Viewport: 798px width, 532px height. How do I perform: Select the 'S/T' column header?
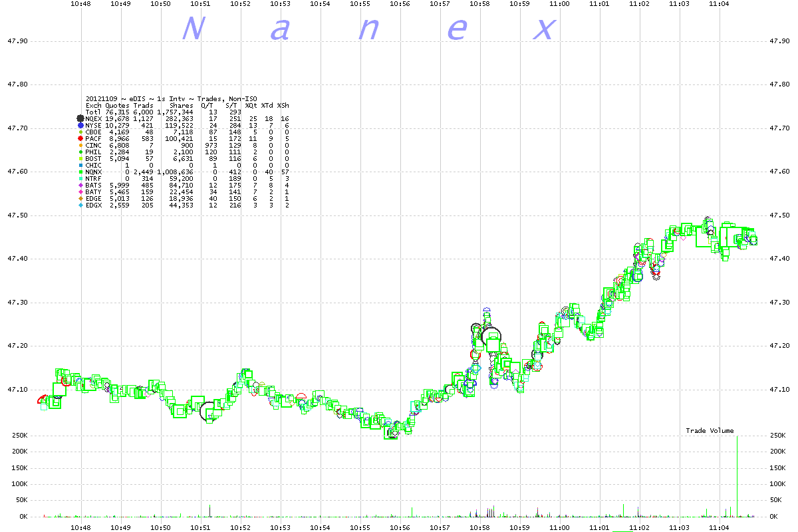[x=232, y=105]
